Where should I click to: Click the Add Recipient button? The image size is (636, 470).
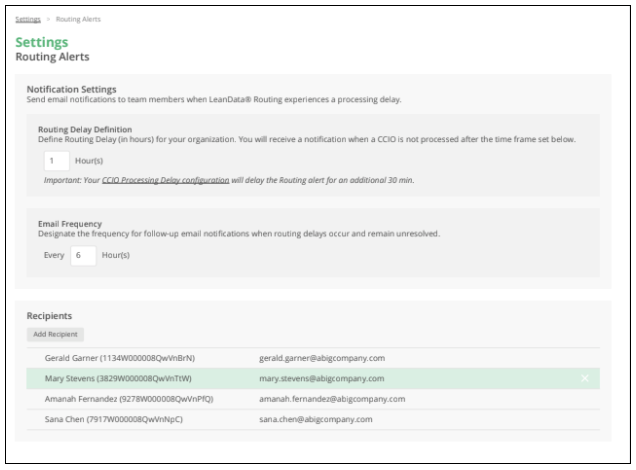[x=57, y=334]
